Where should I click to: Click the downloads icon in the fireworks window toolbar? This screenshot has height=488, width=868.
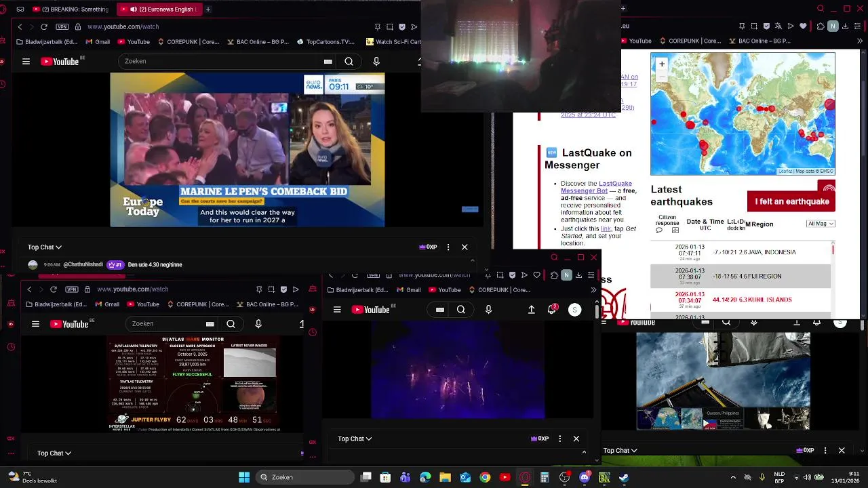coord(578,275)
